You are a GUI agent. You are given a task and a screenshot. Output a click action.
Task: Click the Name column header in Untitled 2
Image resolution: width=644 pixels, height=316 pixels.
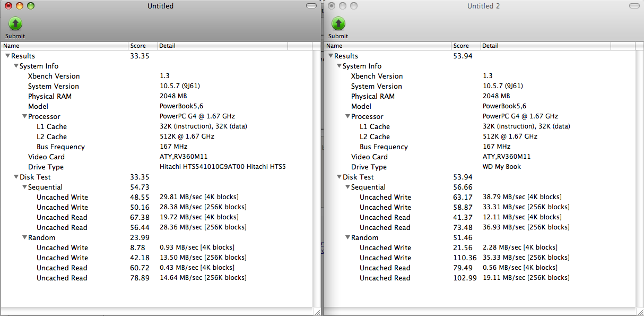pyautogui.click(x=388, y=46)
